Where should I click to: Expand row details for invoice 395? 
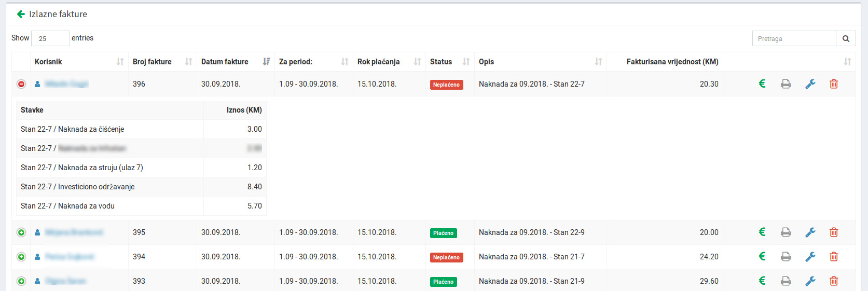[x=21, y=232]
